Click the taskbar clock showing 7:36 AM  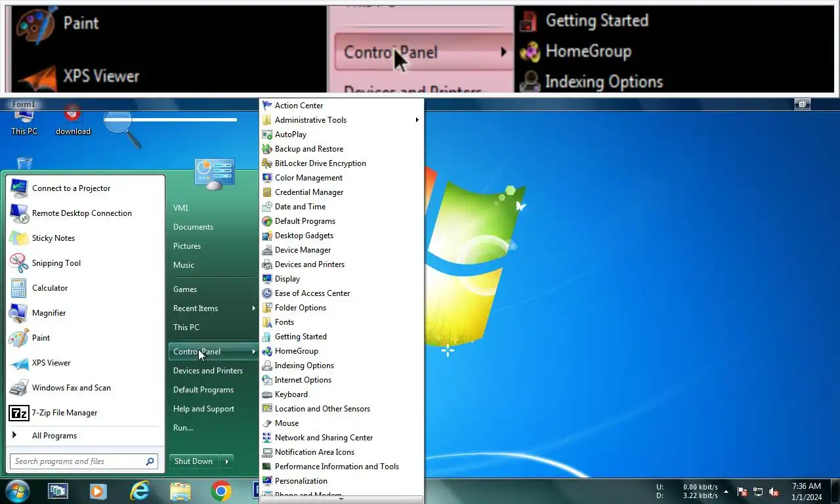(x=807, y=492)
